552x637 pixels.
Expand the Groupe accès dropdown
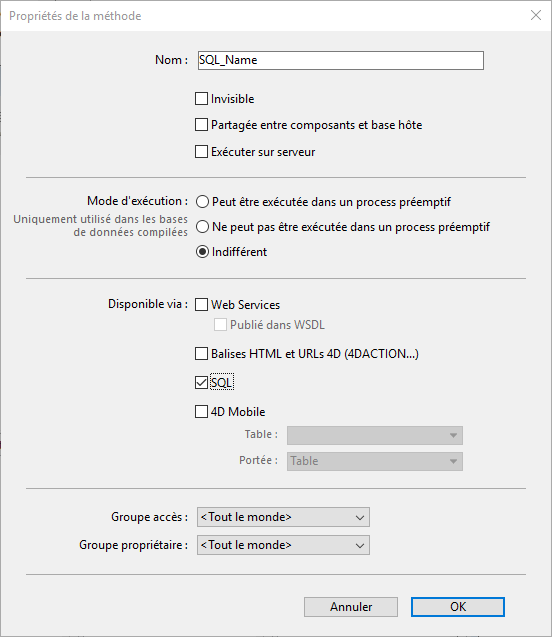coord(283,517)
